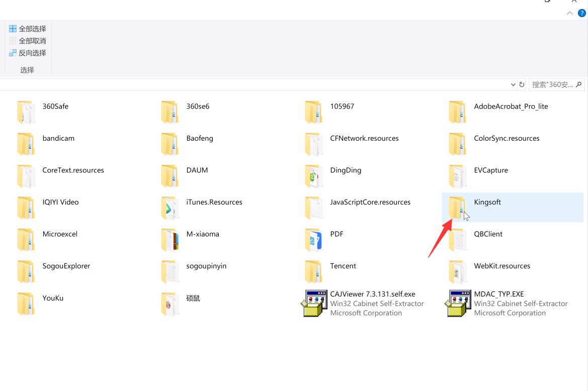Select the CoreText.resources folder icon
The height and width of the screenshot is (391, 588).
click(26, 176)
